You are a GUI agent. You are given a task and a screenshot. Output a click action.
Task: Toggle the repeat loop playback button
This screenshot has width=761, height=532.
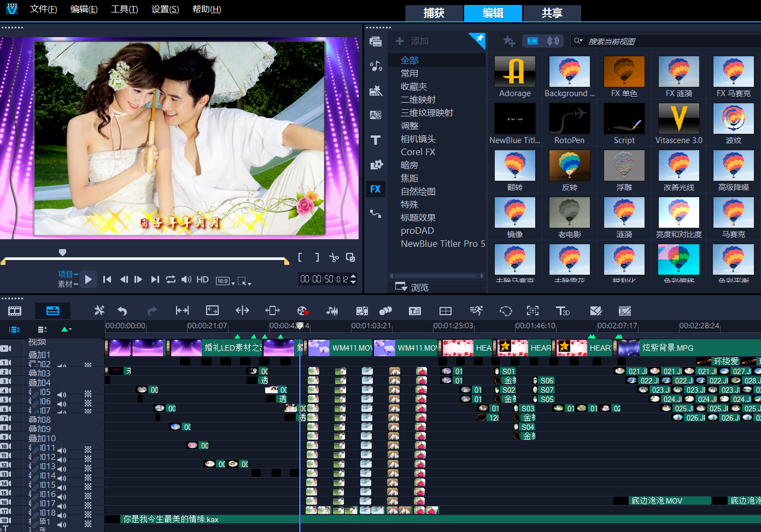[171, 279]
